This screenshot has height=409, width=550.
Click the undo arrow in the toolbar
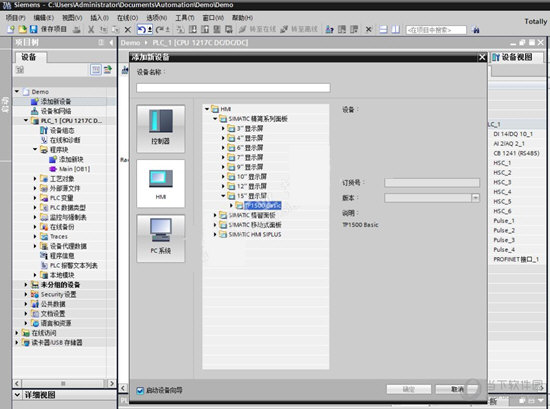tap(141, 29)
